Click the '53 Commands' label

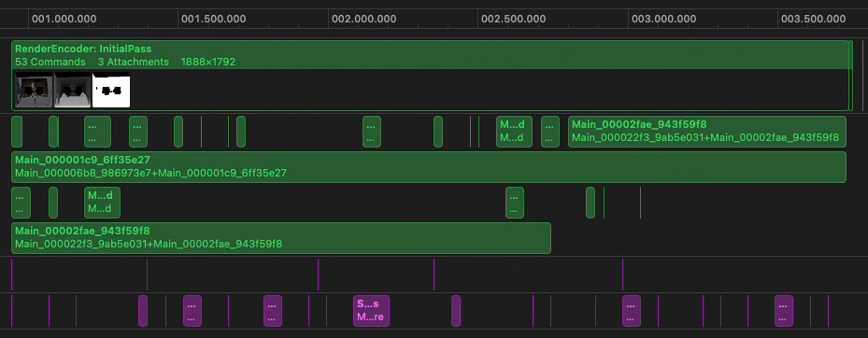[x=50, y=62]
